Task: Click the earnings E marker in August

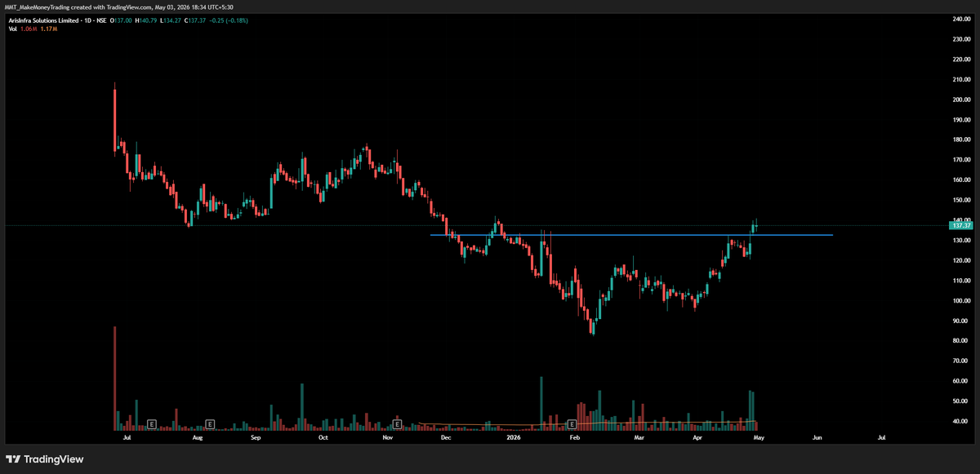Action: [x=210, y=424]
